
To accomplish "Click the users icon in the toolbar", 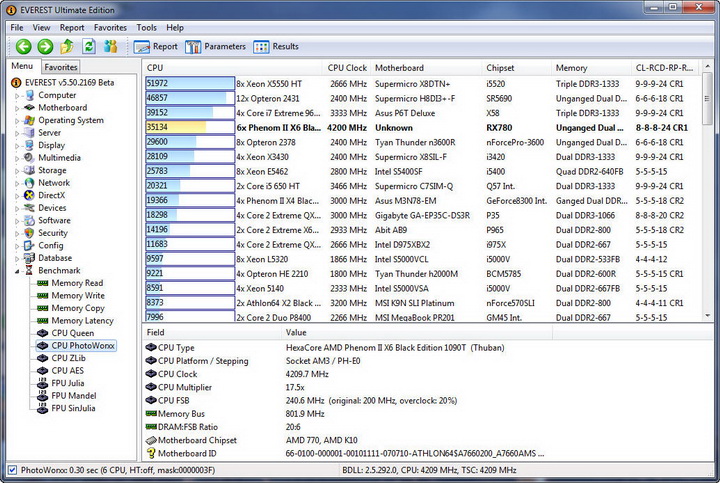I will [110, 46].
